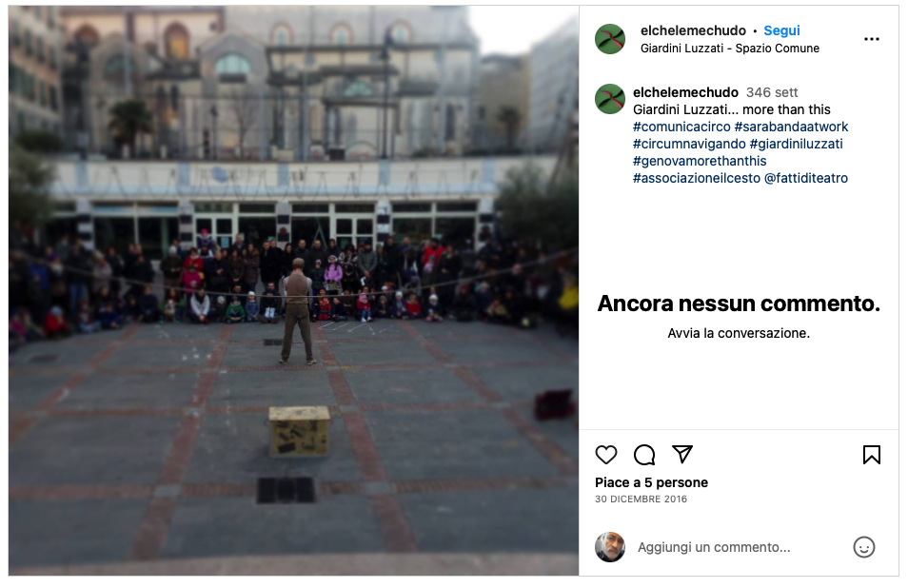Open the #genovamorethanthis hashtag

[x=700, y=161]
